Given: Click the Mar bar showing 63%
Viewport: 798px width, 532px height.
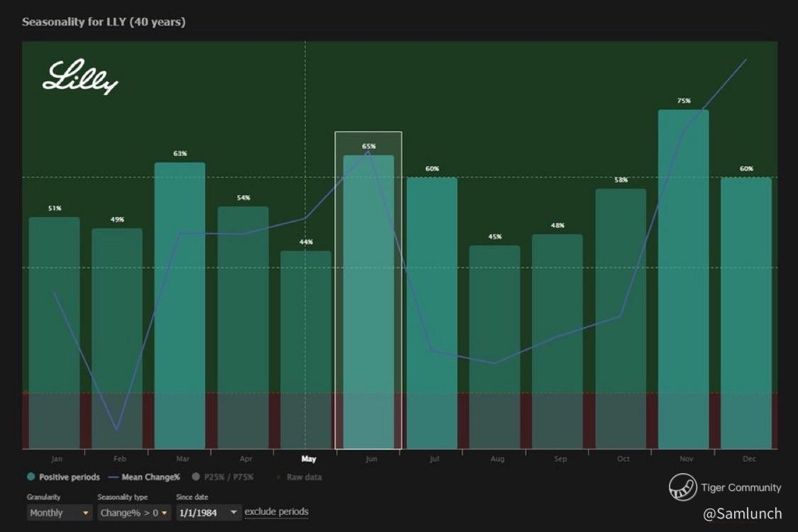Looking at the screenshot, I should click(180, 306).
